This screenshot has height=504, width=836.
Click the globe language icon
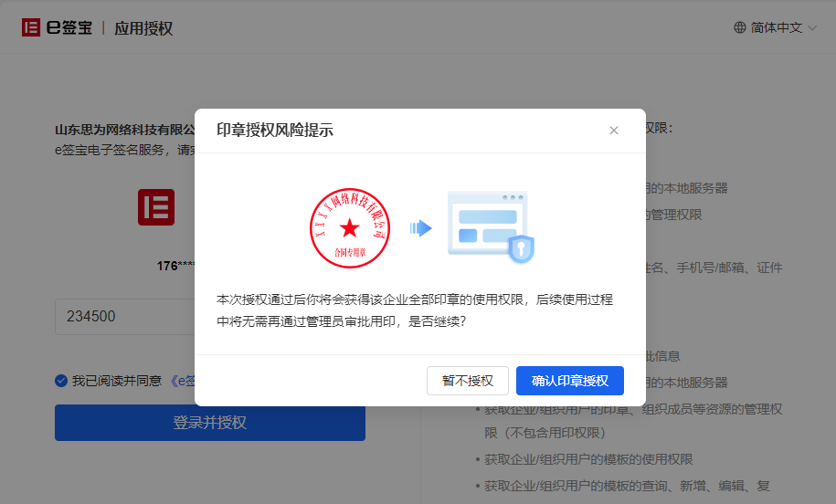pyautogui.click(x=740, y=28)
